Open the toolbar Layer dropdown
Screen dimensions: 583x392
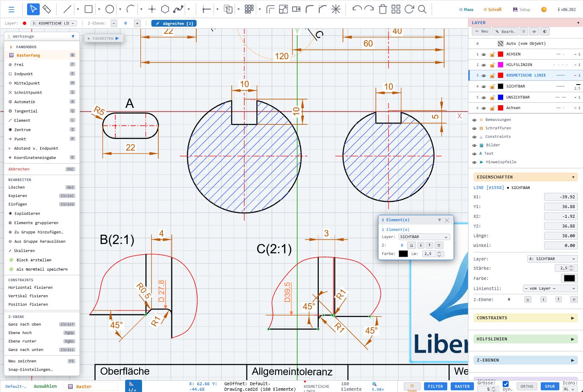tap(53, 23)
